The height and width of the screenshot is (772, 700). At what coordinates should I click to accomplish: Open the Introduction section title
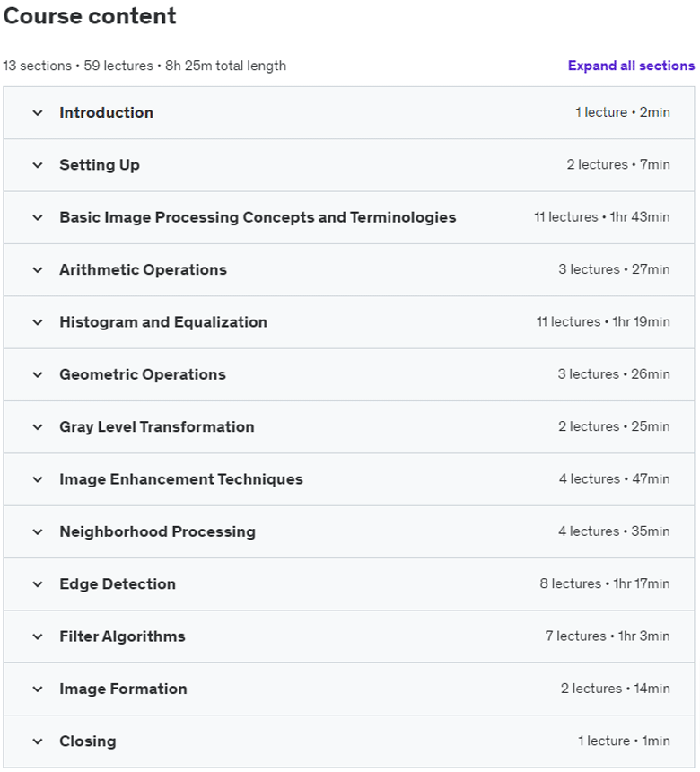point(106,112)
